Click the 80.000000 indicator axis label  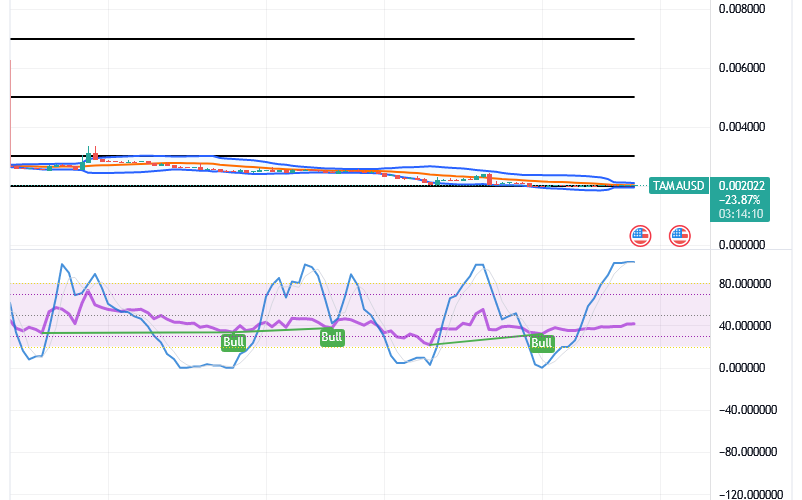745,284
